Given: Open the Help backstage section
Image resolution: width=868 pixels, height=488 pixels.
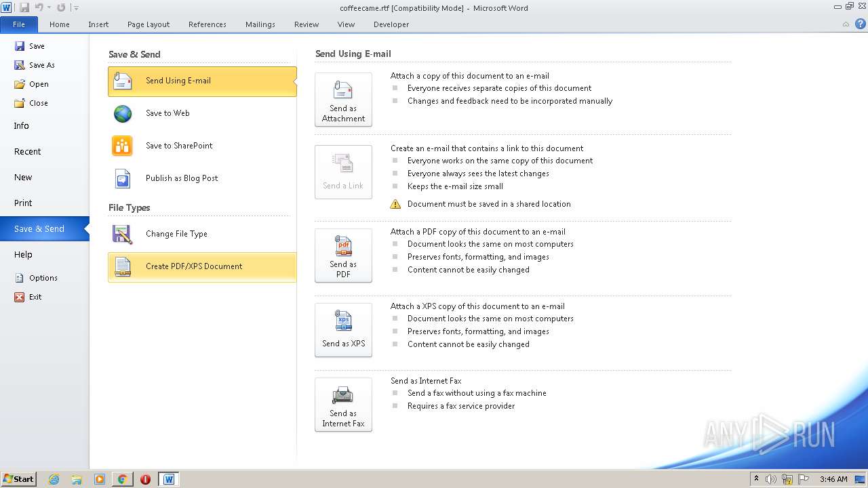Looking at the screenshot, I should (23, 255).
